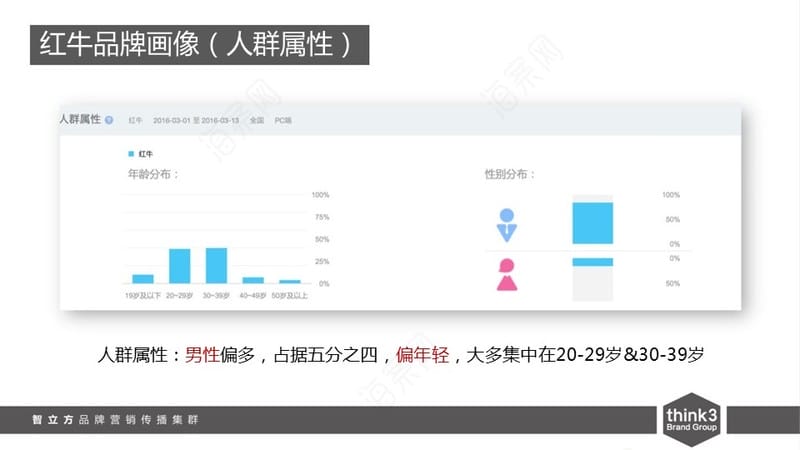Click 占据五分之四 in the caption
The image size is (800, 450).
pyautogui.click(x=326, y=354)
